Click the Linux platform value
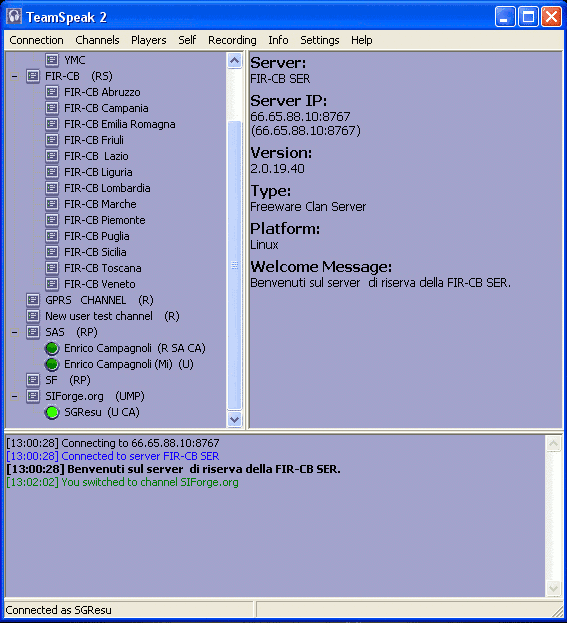The height and width of the screenshot is (623, 567). pos(264,245)
